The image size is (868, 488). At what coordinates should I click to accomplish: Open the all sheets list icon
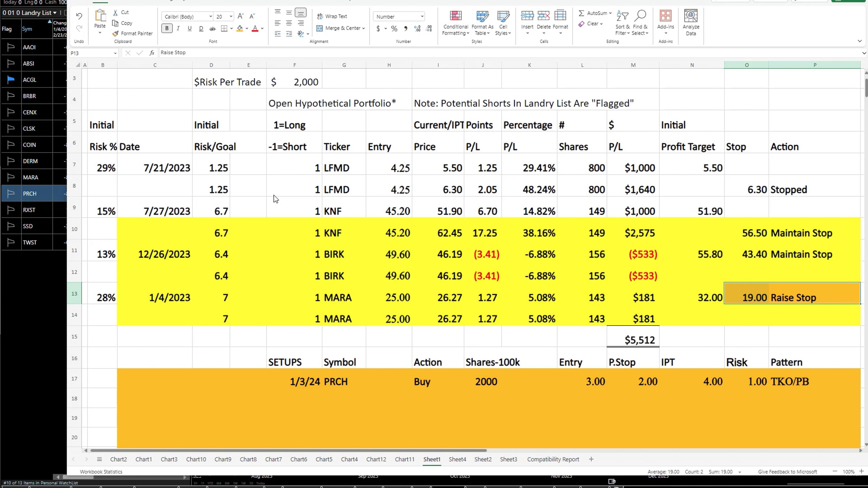coord(99,459)
